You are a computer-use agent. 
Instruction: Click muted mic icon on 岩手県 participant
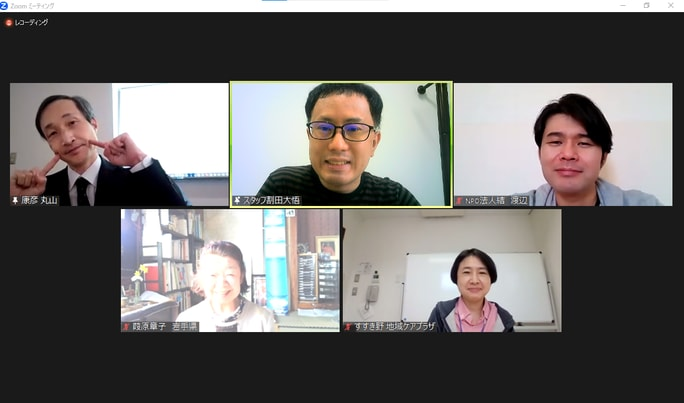point(126,327)
